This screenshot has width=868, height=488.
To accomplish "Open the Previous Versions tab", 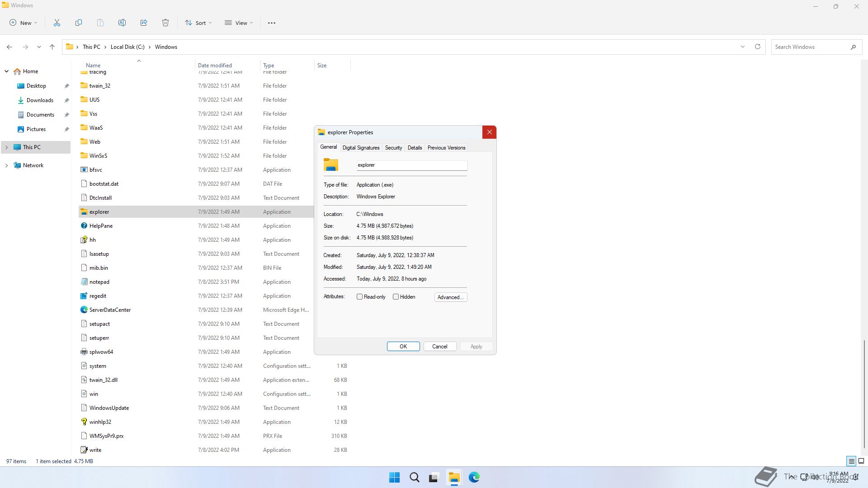I will click(446, 148).
